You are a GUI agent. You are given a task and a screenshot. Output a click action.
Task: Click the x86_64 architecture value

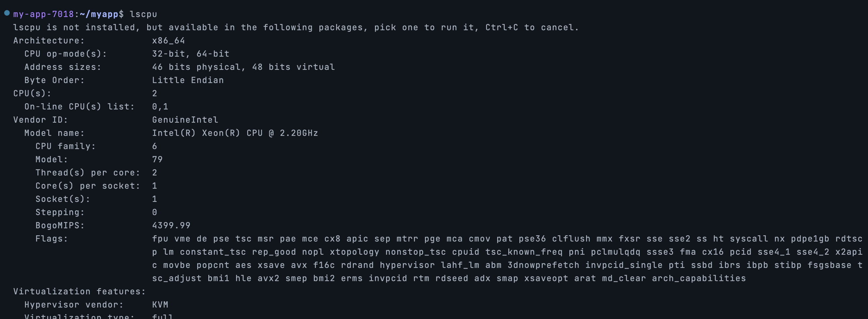click(168, 41)
